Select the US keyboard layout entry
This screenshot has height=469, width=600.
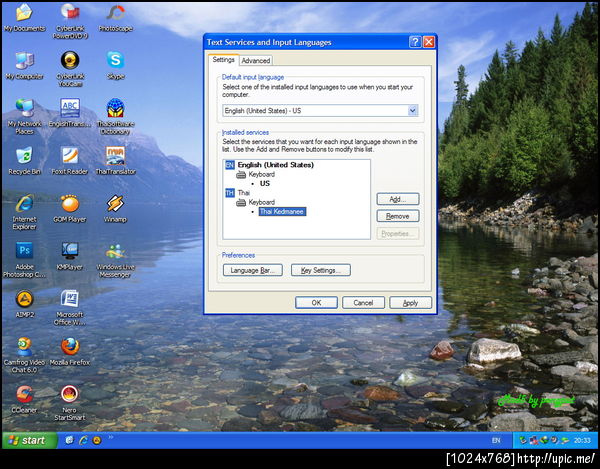point(265,184)
